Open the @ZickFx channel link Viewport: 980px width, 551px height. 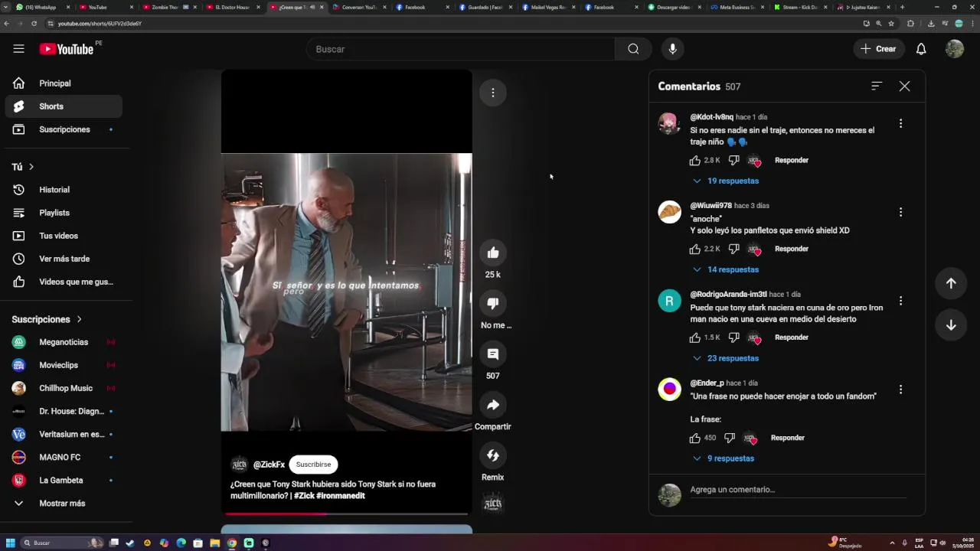269,465
